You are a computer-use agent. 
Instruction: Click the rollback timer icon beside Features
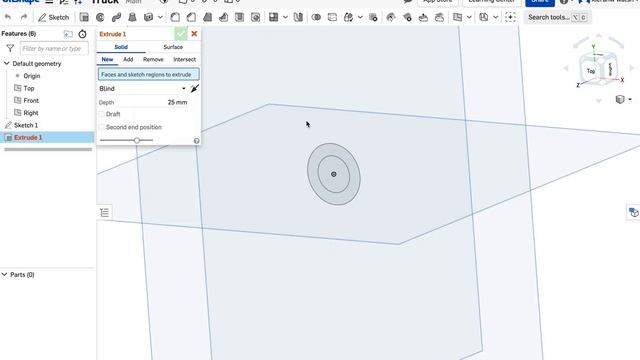[x=82, y=34]
